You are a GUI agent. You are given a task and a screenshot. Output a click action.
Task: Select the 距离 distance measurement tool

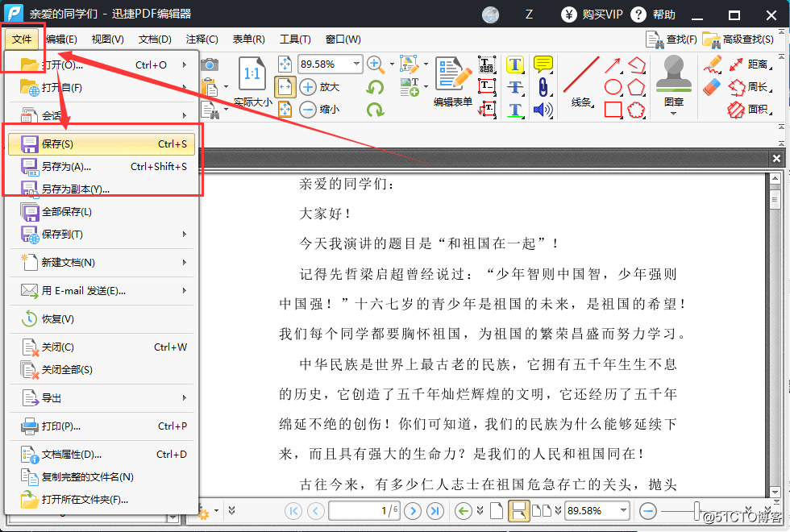point(750,64)
